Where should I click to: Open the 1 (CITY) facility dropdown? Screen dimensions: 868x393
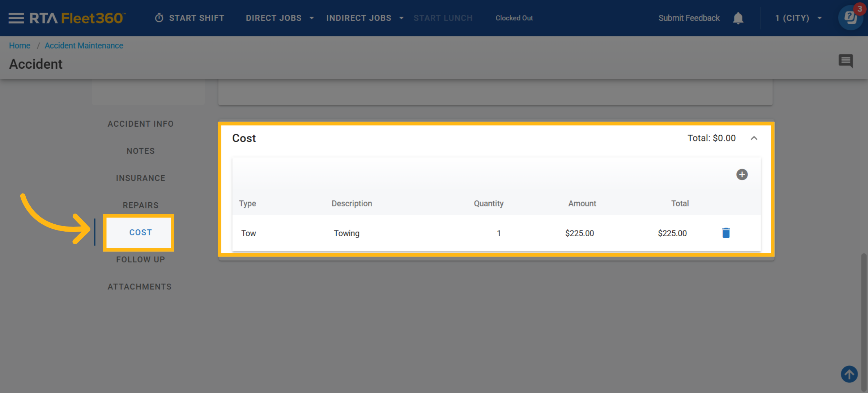(798, 18)
